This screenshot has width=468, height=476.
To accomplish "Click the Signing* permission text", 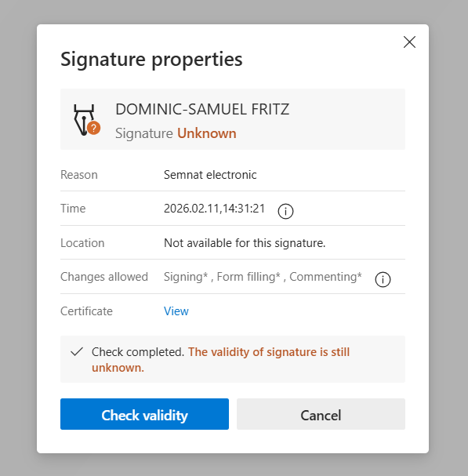I will tap(186, 277).
